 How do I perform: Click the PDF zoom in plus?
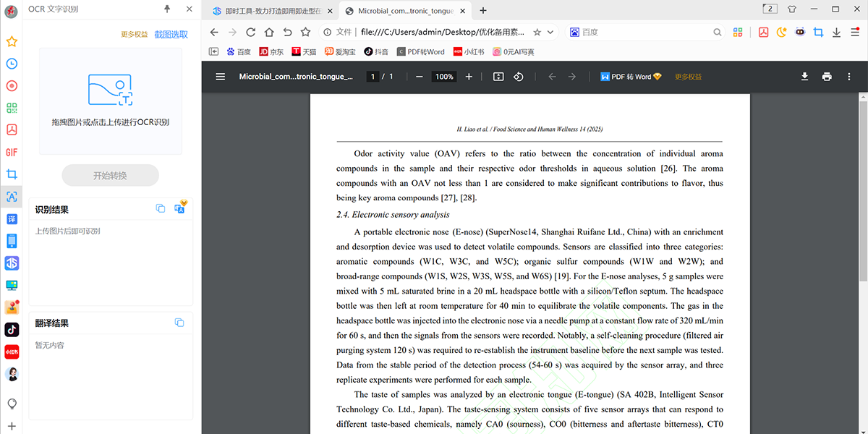point(469,77)
